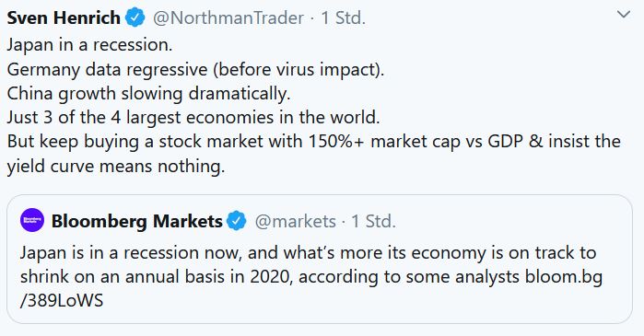
Task: Click 'China growth slowing dramatically' text
Action: [148, 94]
